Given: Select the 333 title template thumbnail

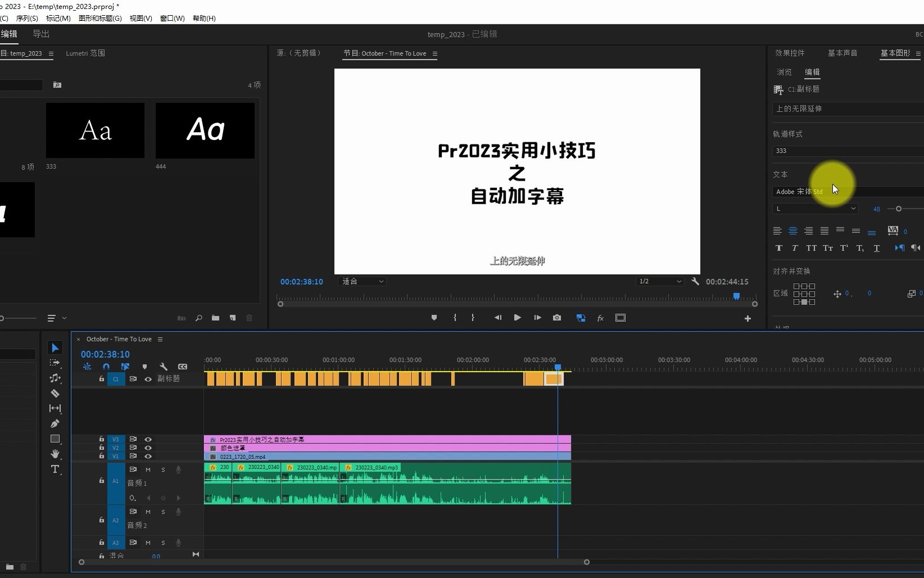Looking at the screenshot, I should pos(94,130).
